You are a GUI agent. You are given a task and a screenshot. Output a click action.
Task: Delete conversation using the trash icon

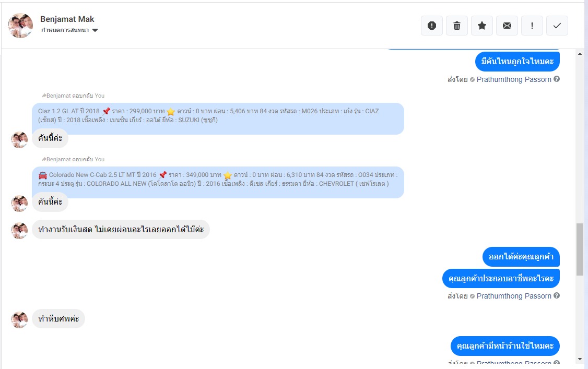coord(457,26)
